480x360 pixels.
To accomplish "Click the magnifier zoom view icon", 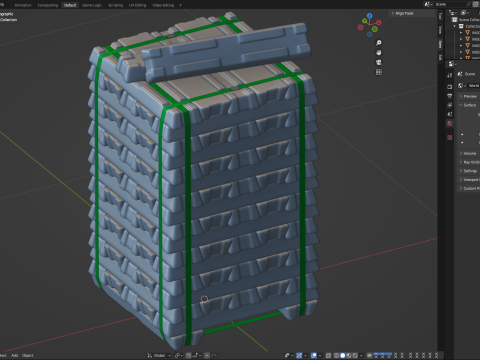I will [x=379, y=43].
